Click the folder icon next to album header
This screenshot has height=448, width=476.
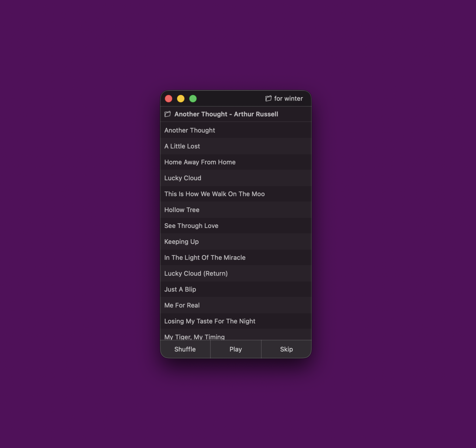pos(168,114)
